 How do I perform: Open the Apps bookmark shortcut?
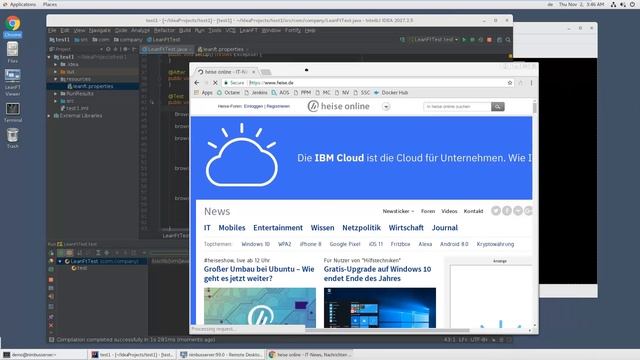203,93
